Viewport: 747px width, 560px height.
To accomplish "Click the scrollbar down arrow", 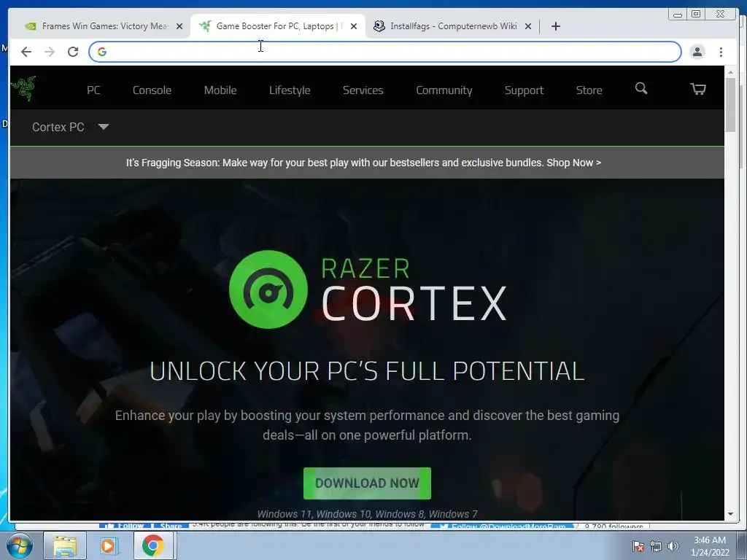I will [x=730, y=514].
